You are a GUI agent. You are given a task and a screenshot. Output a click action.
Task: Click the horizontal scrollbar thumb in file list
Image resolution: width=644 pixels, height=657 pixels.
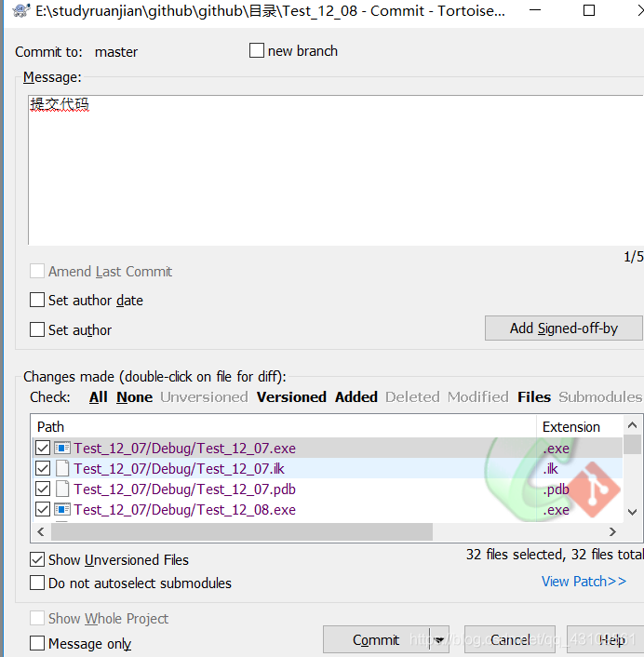pyautogui.click(x=242, y=531)
